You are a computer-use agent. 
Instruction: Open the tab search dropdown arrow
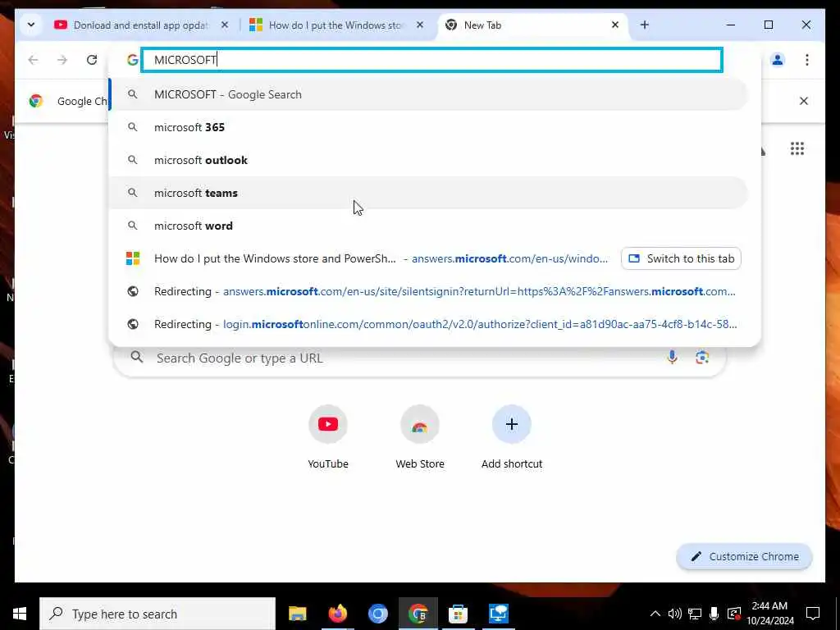31,25
